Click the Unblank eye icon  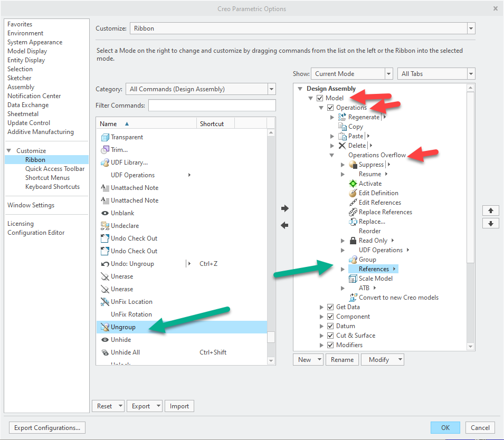point(105,213)
